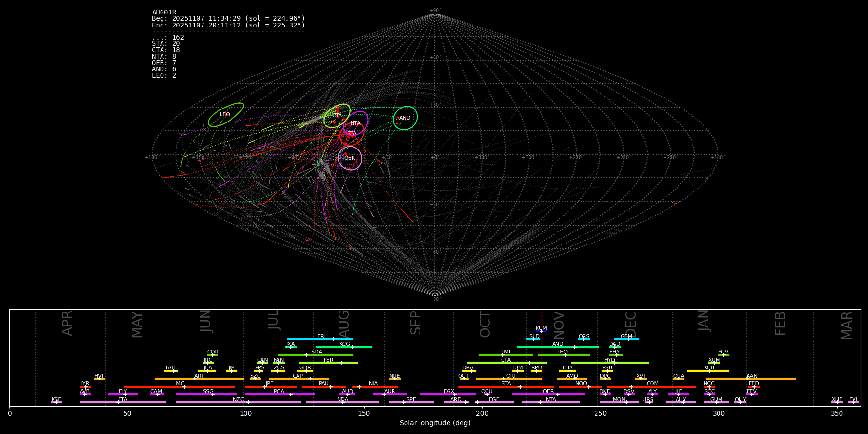The image size is (868, 434).
Task: Click the 'OER: 7' count line
Action: click(164, 63)
